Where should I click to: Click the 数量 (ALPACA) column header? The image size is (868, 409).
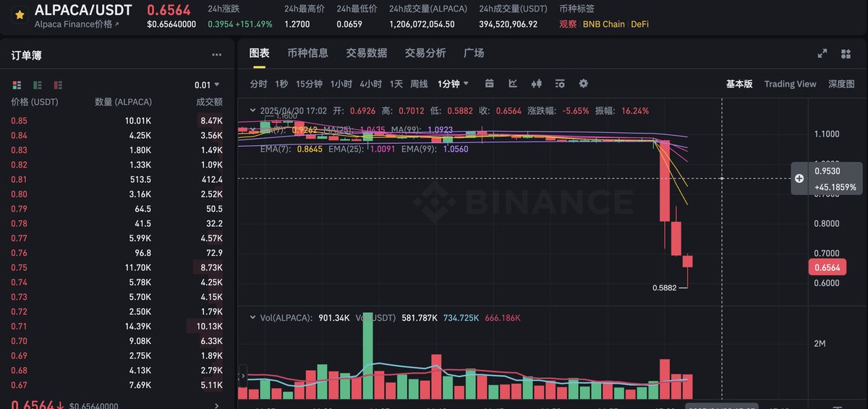[124, 102]
